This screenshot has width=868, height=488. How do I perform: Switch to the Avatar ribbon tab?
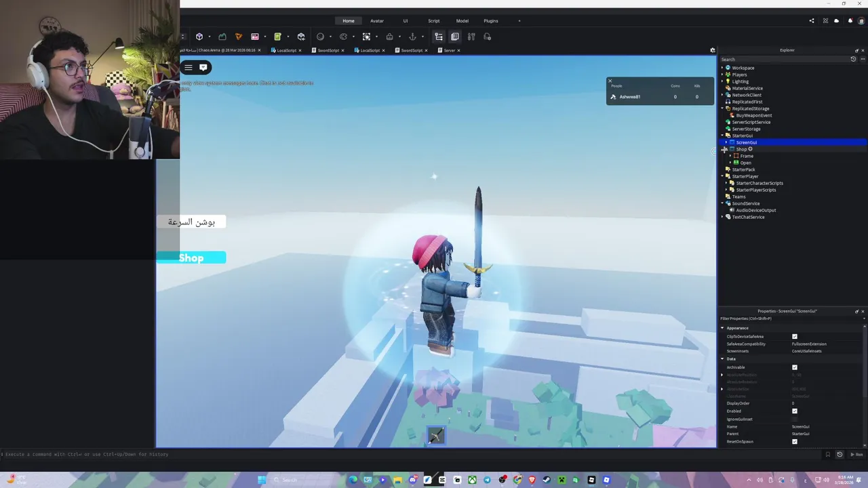377,21
